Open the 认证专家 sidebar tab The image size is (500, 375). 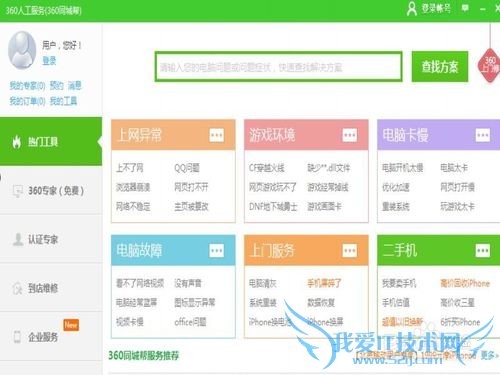[51, 239]
